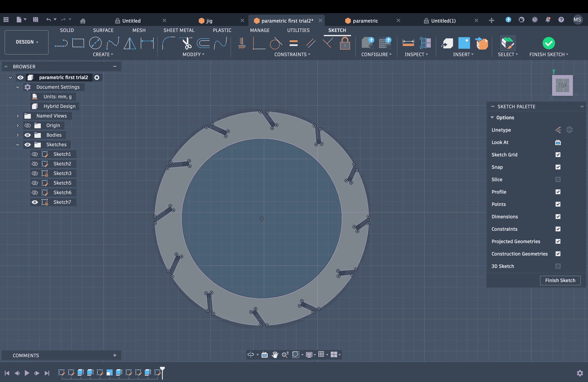
Task: Disable the Sketch Grid checkbox
Action: [558, 155]
